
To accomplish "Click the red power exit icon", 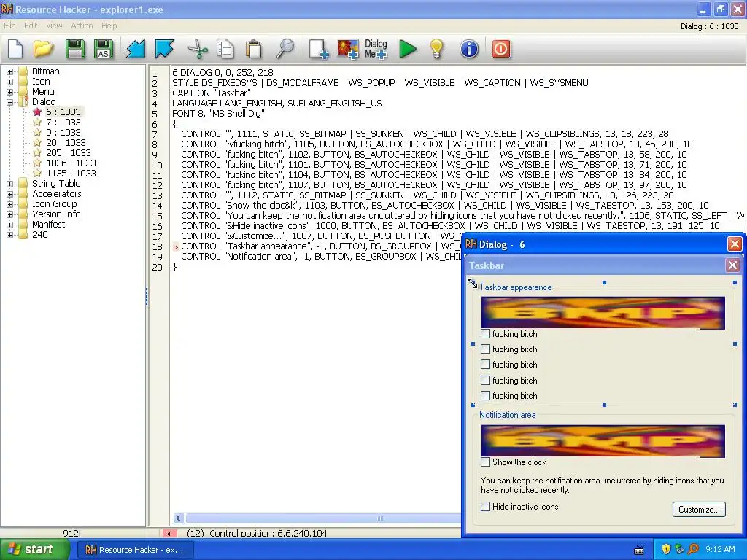I will pos(500,49).
